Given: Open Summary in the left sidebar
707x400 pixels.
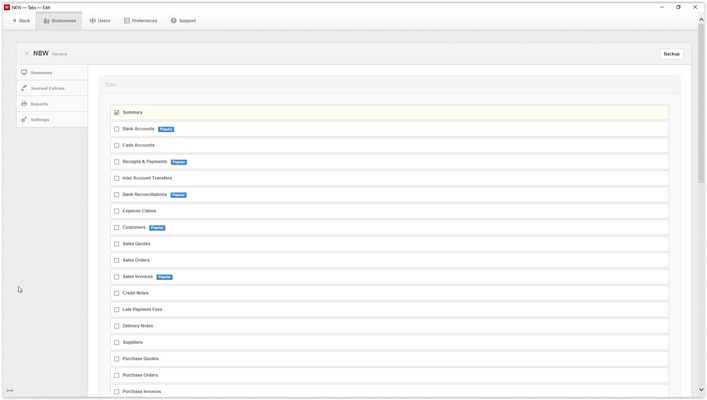Looking at the screenshot, I should (x=52, y=72).
